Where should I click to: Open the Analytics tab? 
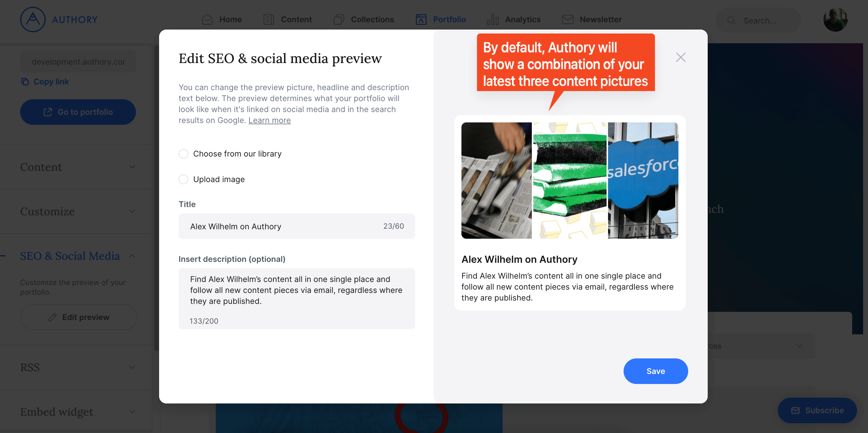tap(514, 19)
